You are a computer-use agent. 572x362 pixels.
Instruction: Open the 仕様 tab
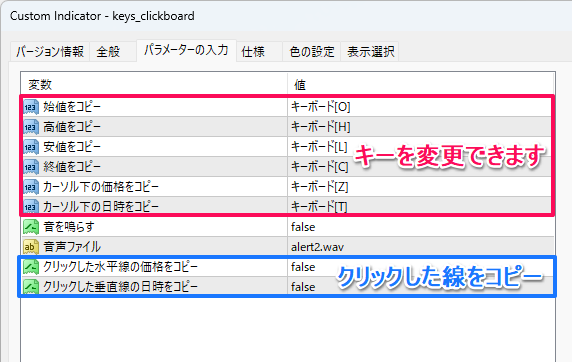click(x=259, y=51)
